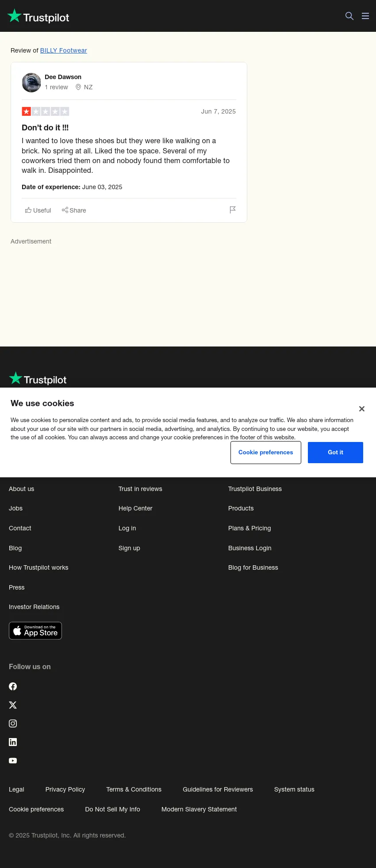Image resolution: width=376 pixels, height=868 pixels.
Task: Accept cookies with Got it
Action: [x=335, y=453]
